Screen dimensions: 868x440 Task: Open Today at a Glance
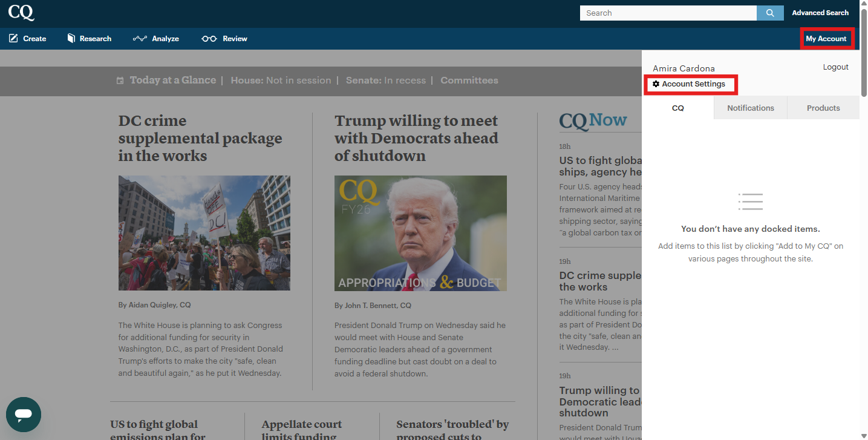point(173,80)
